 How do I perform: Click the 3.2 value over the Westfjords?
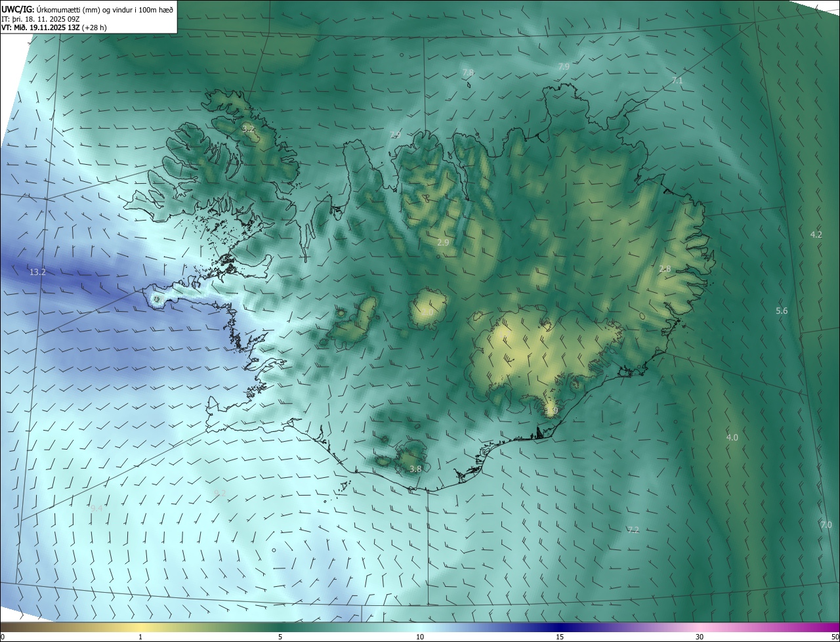coord(248,129)
